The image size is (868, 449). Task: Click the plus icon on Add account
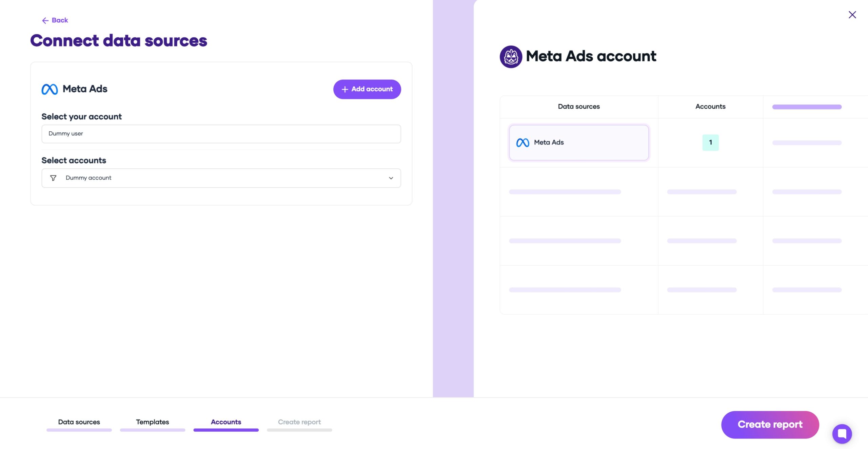click(345, 89)
